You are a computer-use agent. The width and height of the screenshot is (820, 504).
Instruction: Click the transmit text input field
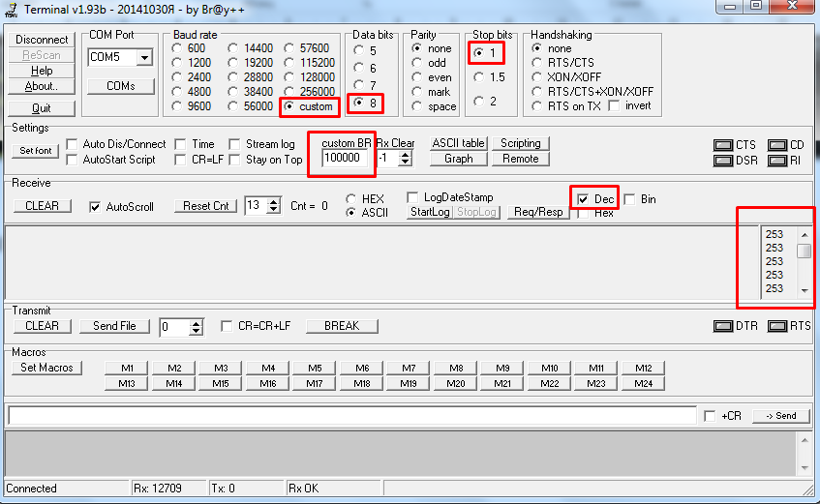352,416
